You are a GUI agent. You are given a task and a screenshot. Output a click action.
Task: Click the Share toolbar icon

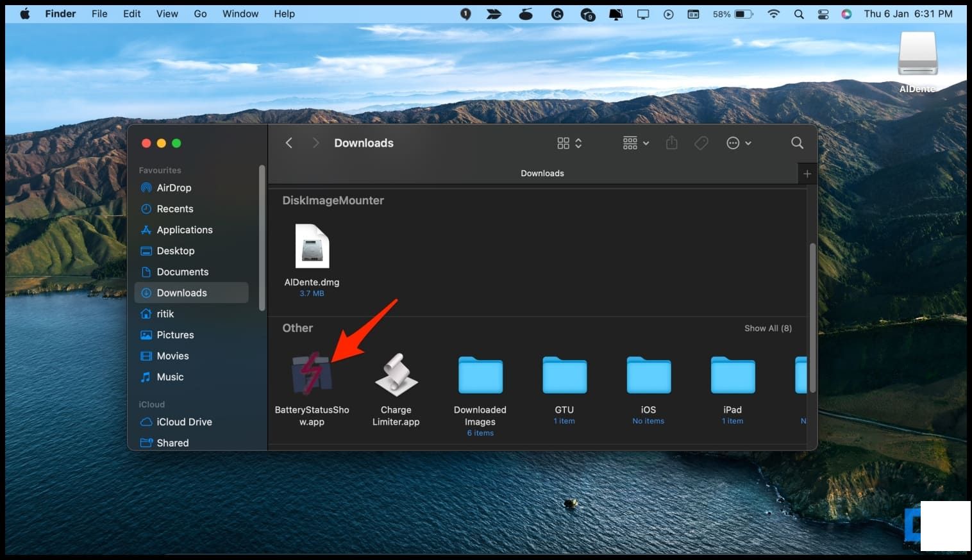tap(671, 143)
